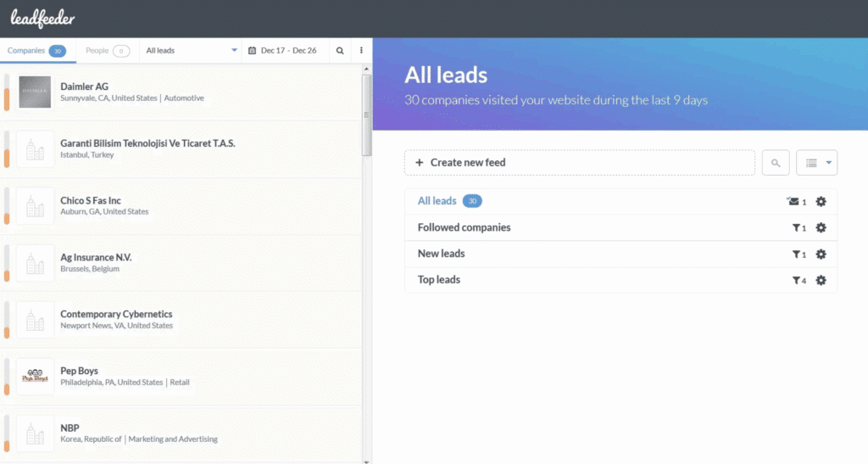868x464 pixels.
Task: Open the Dec 17 - Dec 26 date picker
Action: tap(282, 51)
